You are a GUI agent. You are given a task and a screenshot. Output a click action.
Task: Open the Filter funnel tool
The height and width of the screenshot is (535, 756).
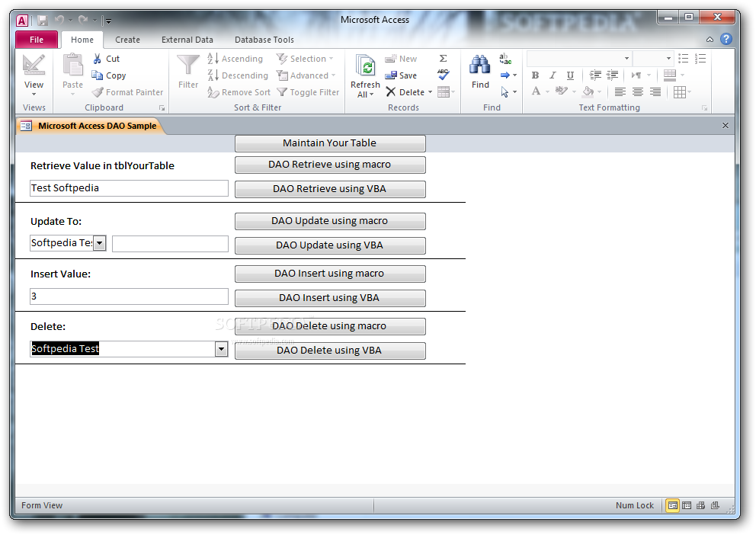[188, 72]
